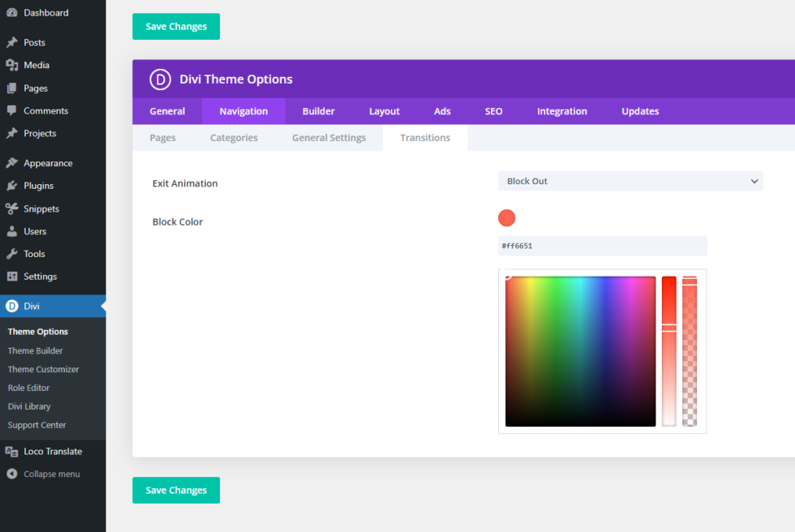
Task: Select the Appearance paintbrush icon
Action: click(11, 162)
